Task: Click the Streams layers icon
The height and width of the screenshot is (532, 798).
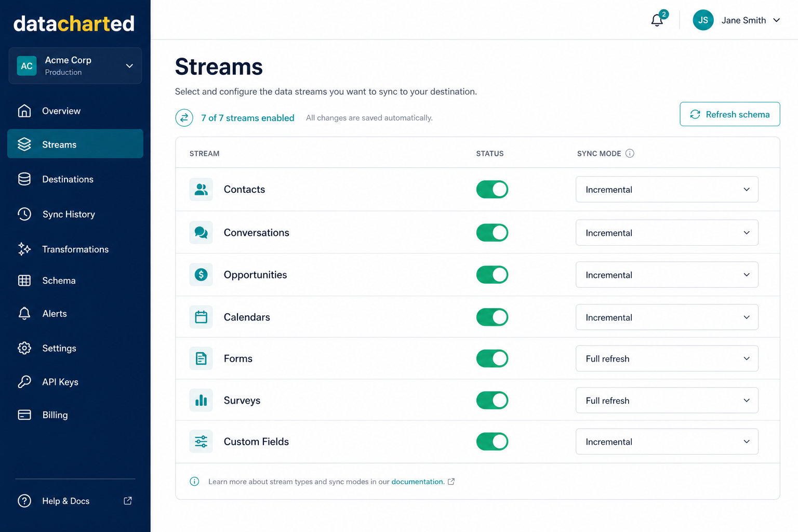Action: pyautogui.click(x=24, y=144)
